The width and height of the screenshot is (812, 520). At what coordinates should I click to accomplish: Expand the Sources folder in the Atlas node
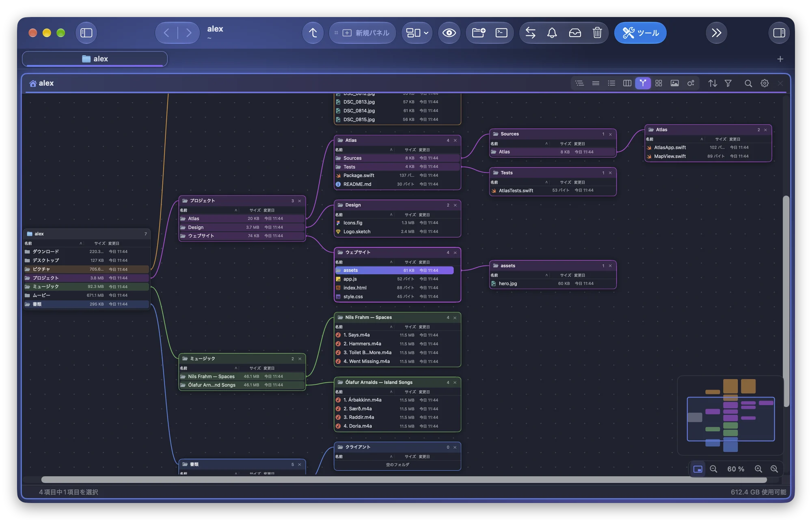[x=397, y=158]
